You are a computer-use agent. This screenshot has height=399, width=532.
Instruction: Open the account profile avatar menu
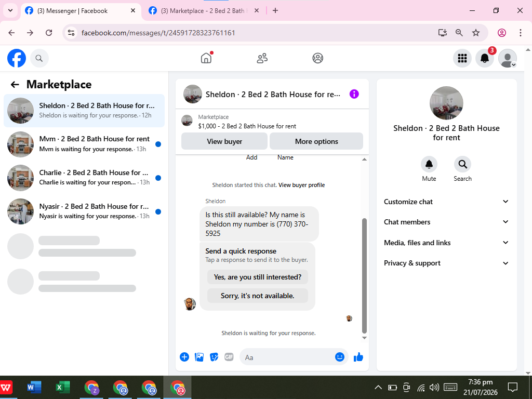click(507, 58)
